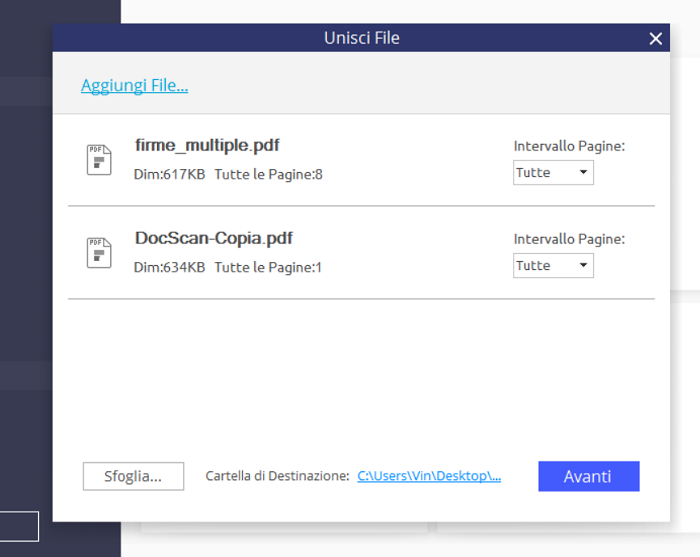Open Intervallo Pagine dropdown for firme_multiple.pdf
The height and width of the screenshot is (557, 700).
(553, 172)
